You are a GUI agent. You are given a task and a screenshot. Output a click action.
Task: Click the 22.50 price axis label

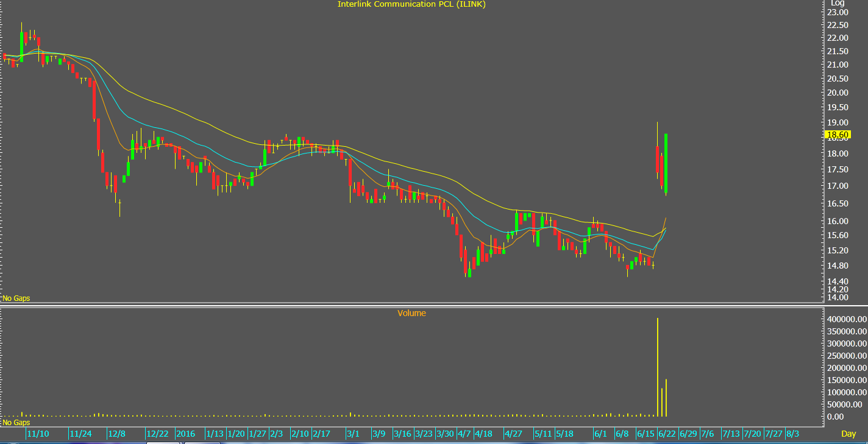tap(838, 25)
